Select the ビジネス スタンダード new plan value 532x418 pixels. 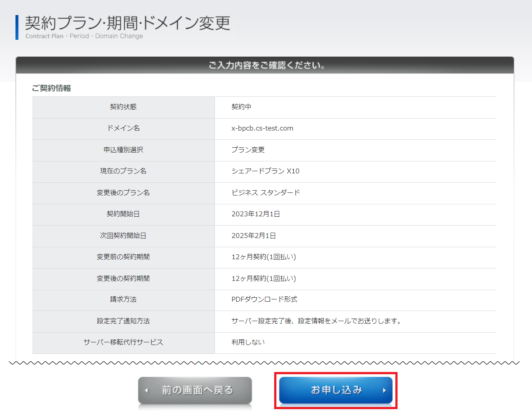265,193
